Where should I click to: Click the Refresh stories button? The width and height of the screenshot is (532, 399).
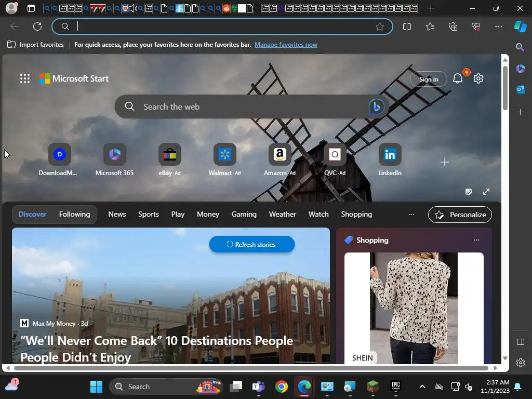[x=252, y=244]
